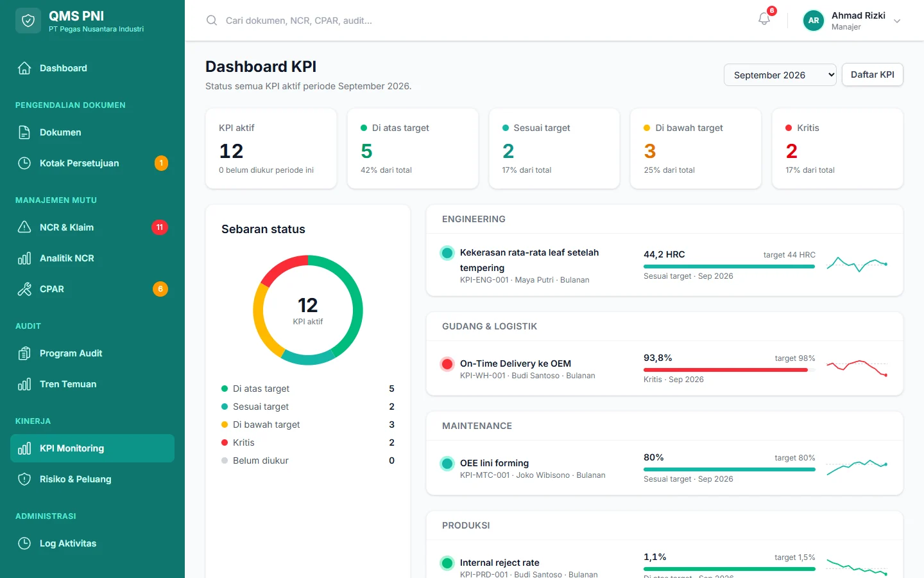Open Analitik NCR in sidebar
Image resolution: width=924 pixels, height=578 pixels.
92,258
